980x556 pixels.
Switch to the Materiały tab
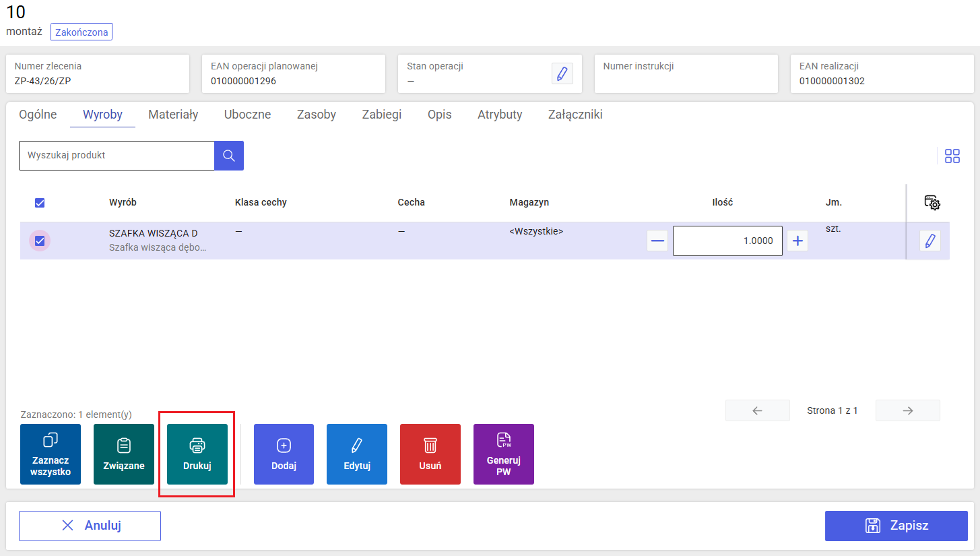[173, 115]
